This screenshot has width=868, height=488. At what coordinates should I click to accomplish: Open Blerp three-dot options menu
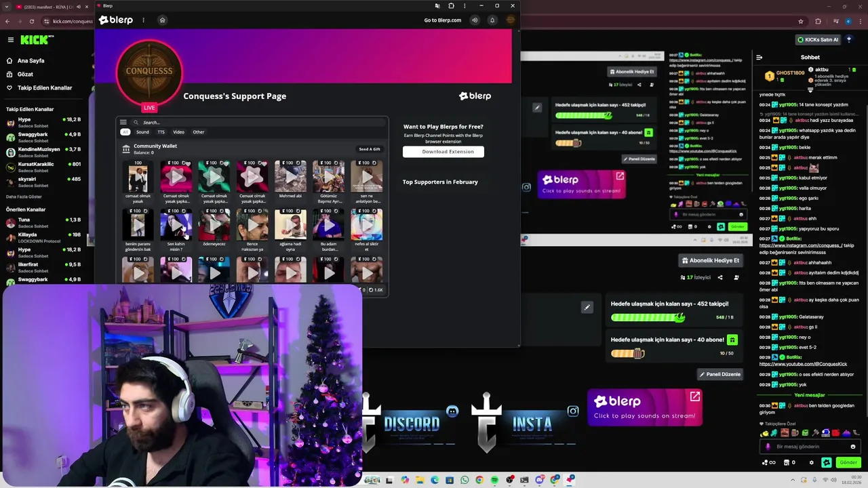(x=143, y=20)
